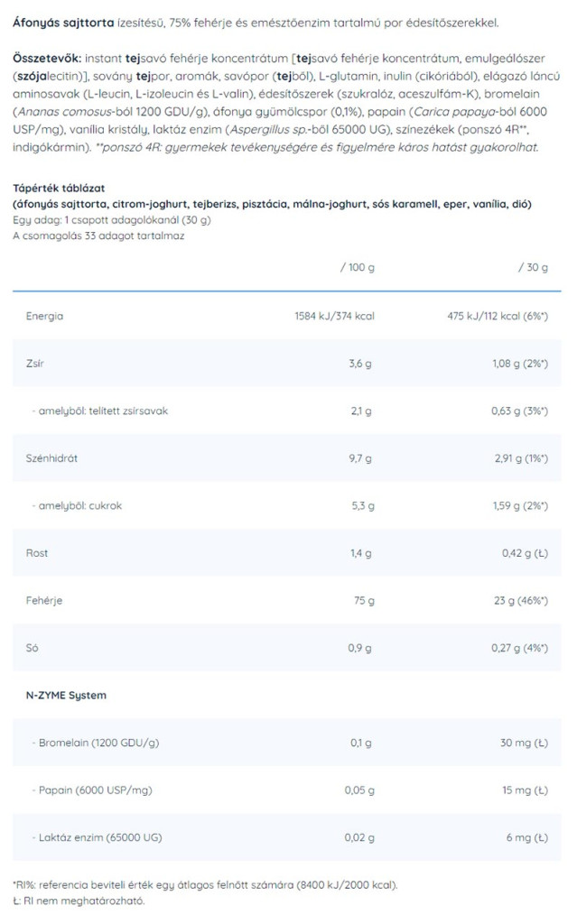Click the 'Fehérje' row label
Image resolution: width=577 pixels, height=924 pixels.
pos(44,599)
